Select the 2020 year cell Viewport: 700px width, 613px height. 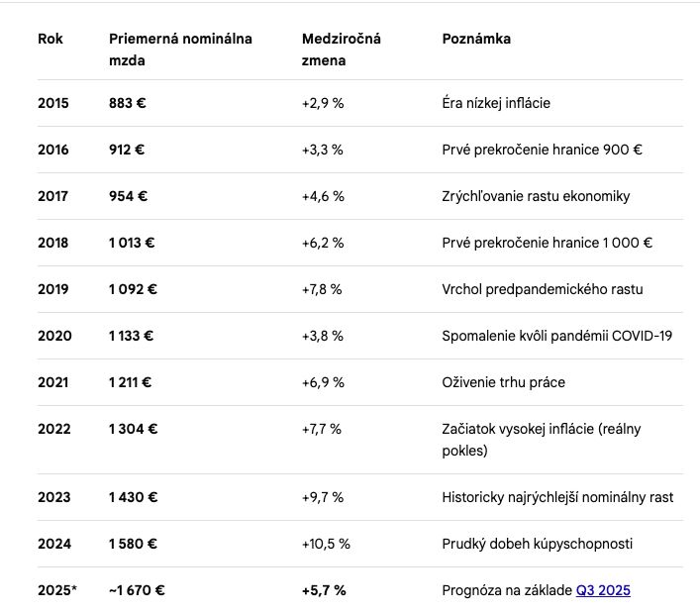[x=55, y=336]
